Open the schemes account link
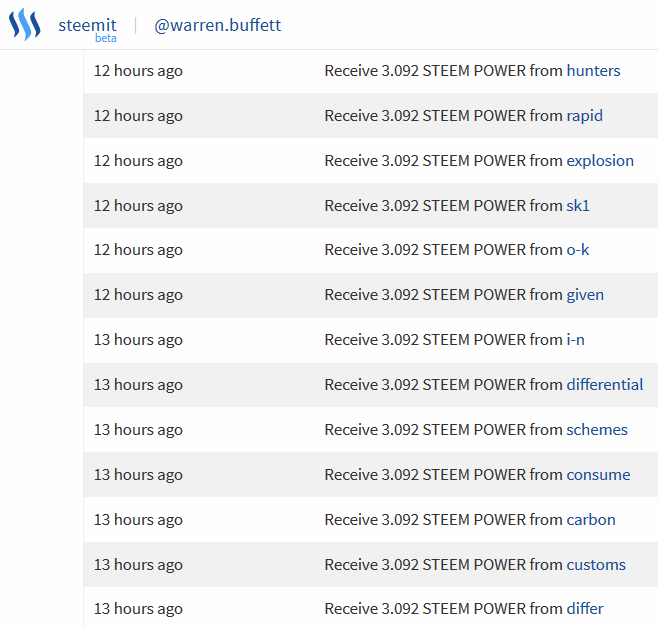The height and width of the screenshot is (627, 658). pyautogui.click(x=597, y=430)
